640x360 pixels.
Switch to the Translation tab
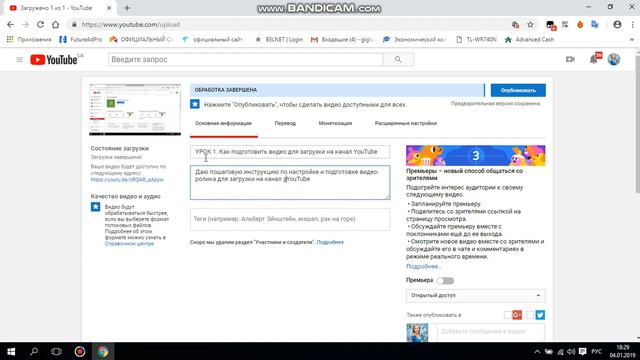coord(285,123)
